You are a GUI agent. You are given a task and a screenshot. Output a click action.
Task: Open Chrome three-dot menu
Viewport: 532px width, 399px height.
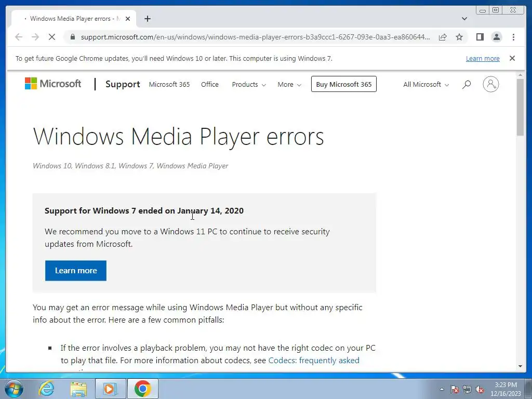(513, 37)
